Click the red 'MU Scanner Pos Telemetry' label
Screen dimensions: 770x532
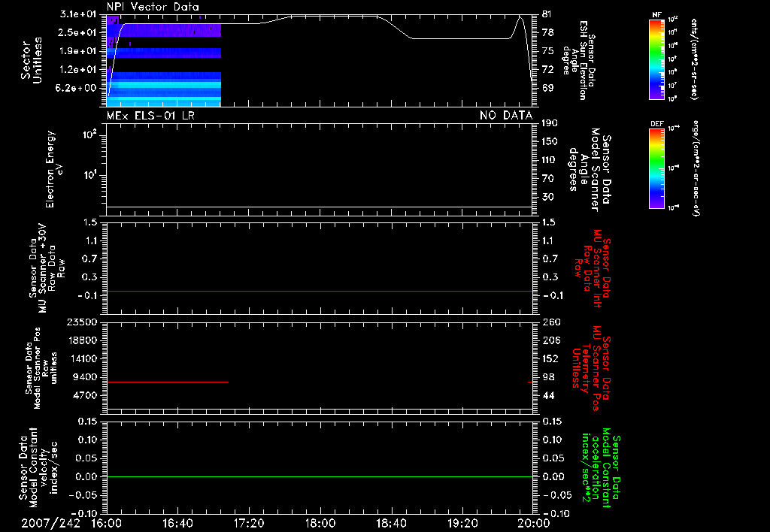pos(591,368)
